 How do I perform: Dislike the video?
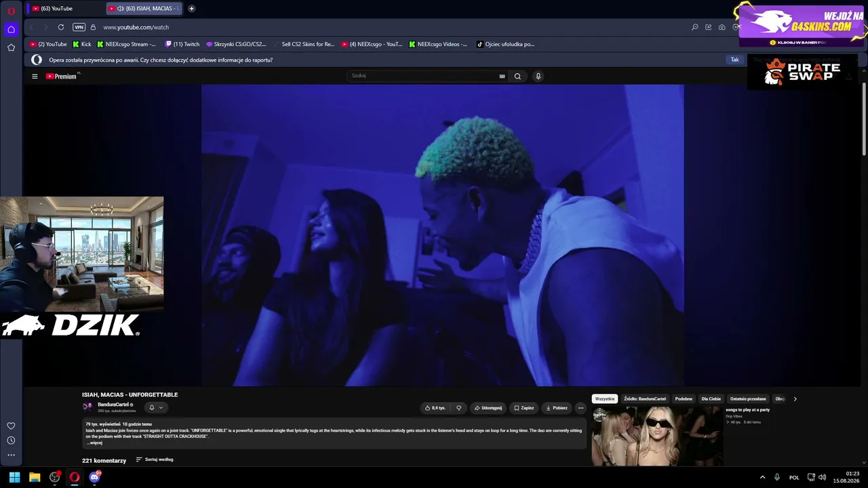(459, 408)
